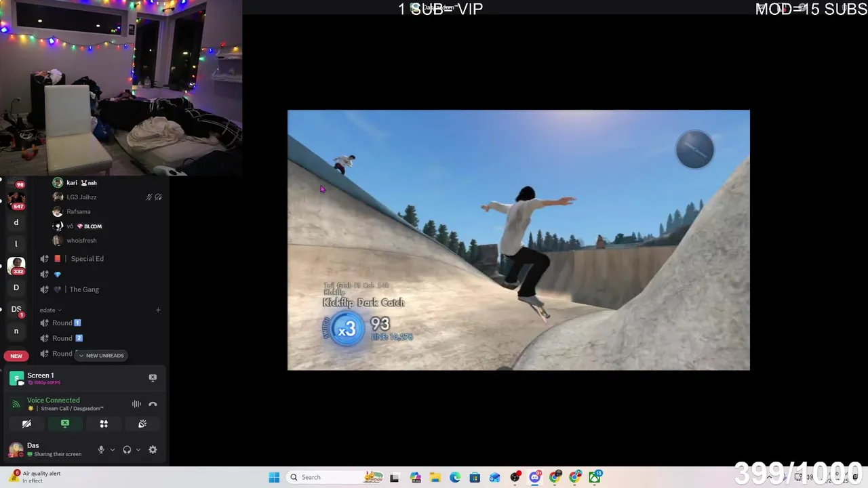This screenshot has width=868, height=488.
Task: Open File Explorer from taskbar
Action: [x=435, y=477]
